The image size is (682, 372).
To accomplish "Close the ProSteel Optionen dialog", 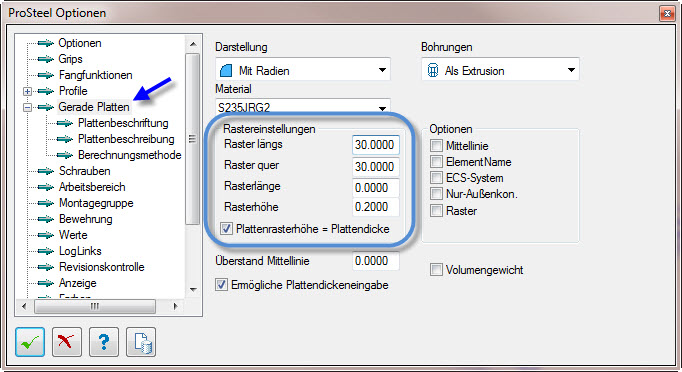I will point(667,13).
